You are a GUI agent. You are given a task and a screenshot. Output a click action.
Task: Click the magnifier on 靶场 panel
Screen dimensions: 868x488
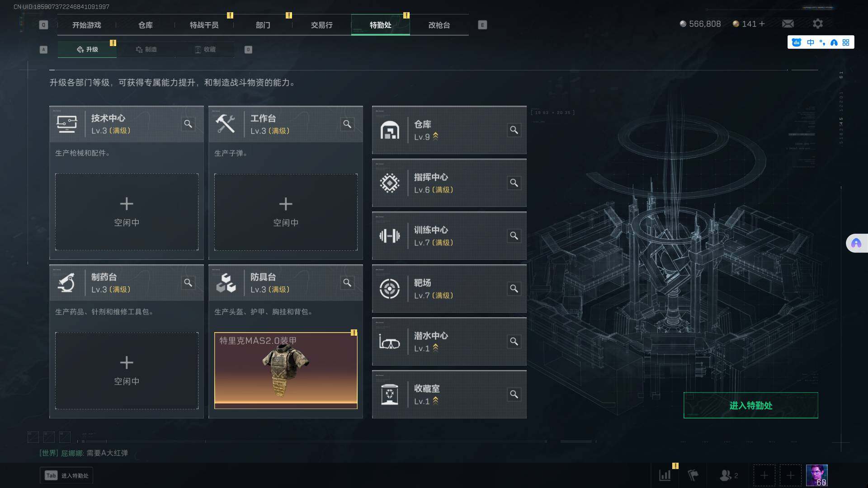[x=514, y=289]
